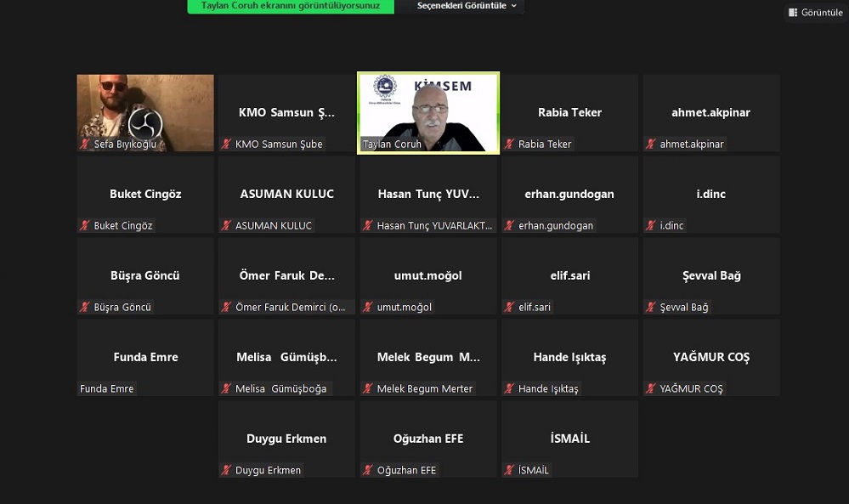This screenshot has height=504, width=849.
Task: Click the muted mic icon beside Sefa Bıyıkoğlu
Action: click(85, 144)
